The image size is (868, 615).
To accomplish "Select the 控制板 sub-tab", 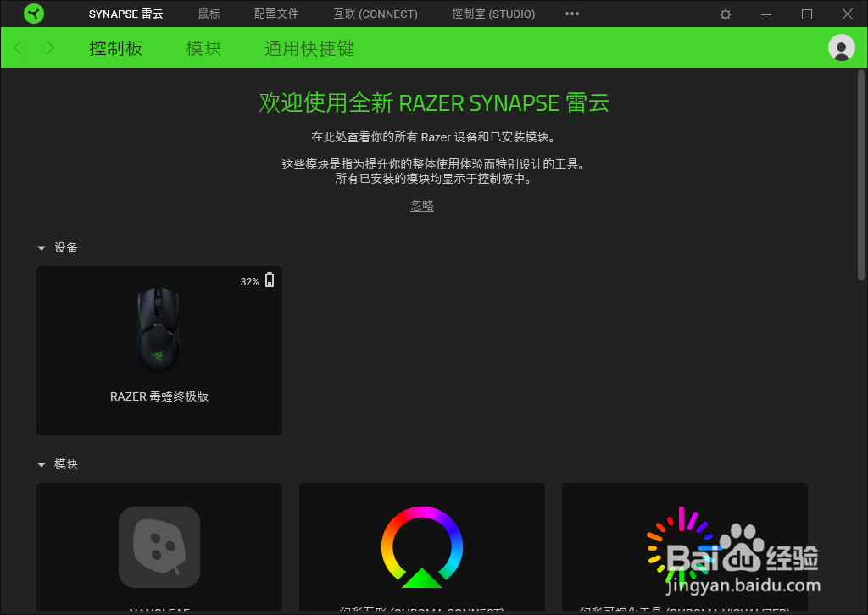I will 115,48.
